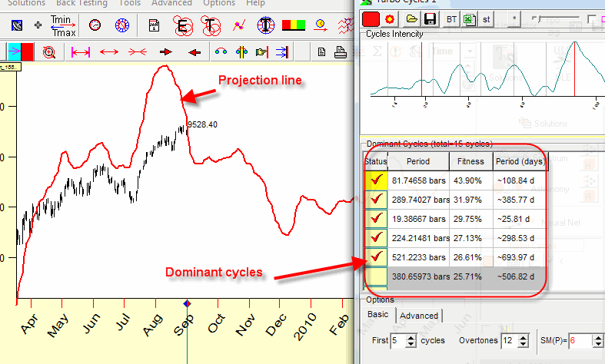Switch to the Advanced options tab
This screenshot has height=364, width=605.
pos(419,316)
